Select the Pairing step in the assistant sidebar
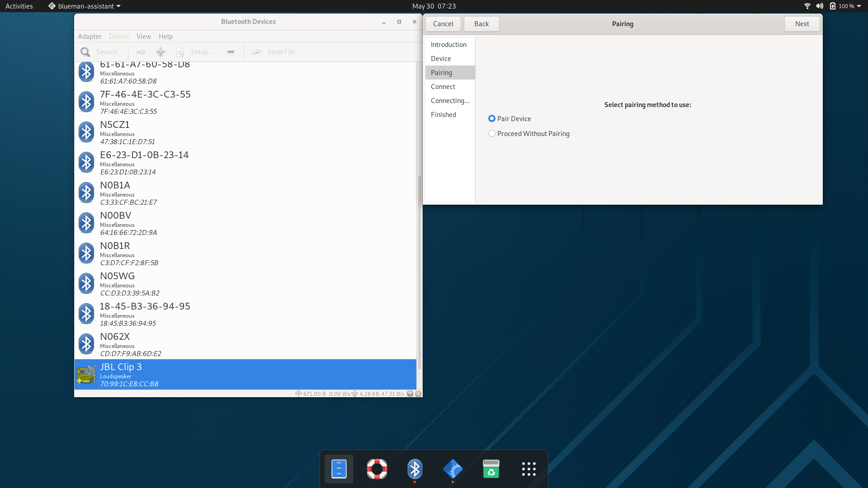This screenshot has width=868, height=488. (x=450, y=73)
